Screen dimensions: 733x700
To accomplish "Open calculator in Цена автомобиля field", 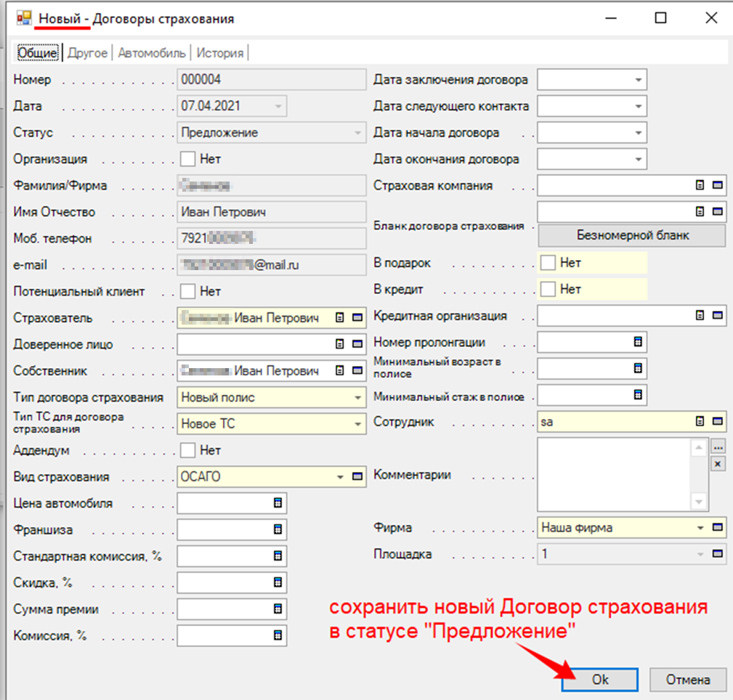I will [x=277, y=503].
